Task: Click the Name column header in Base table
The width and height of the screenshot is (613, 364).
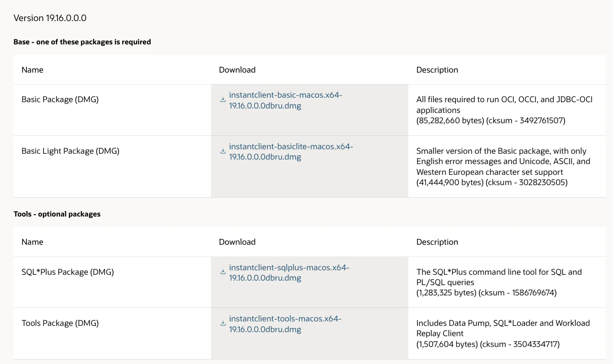Action: 32,70
